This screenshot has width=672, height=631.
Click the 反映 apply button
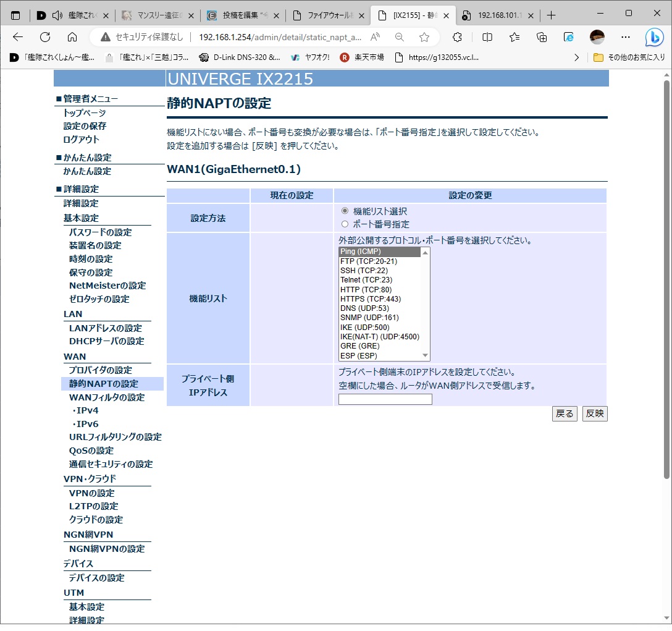coord(595,413)
